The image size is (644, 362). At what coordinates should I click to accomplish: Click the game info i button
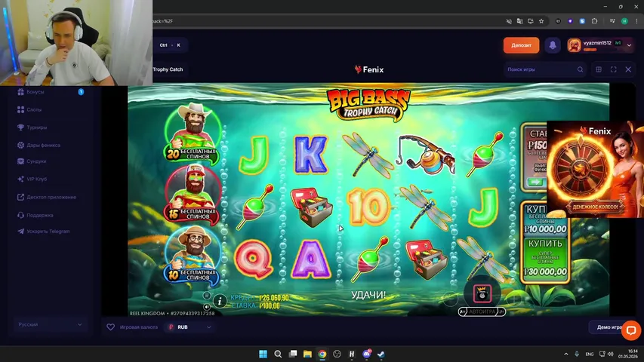220,301
